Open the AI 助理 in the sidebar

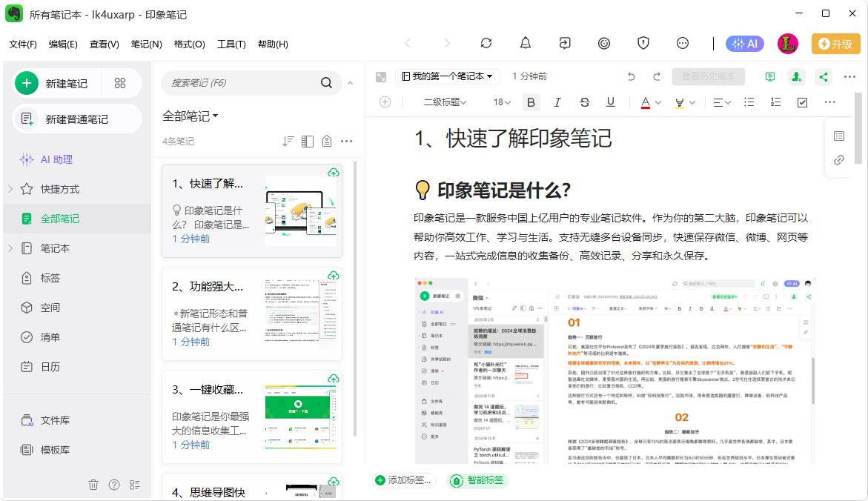pyautogui.click(x=47, y=159)
